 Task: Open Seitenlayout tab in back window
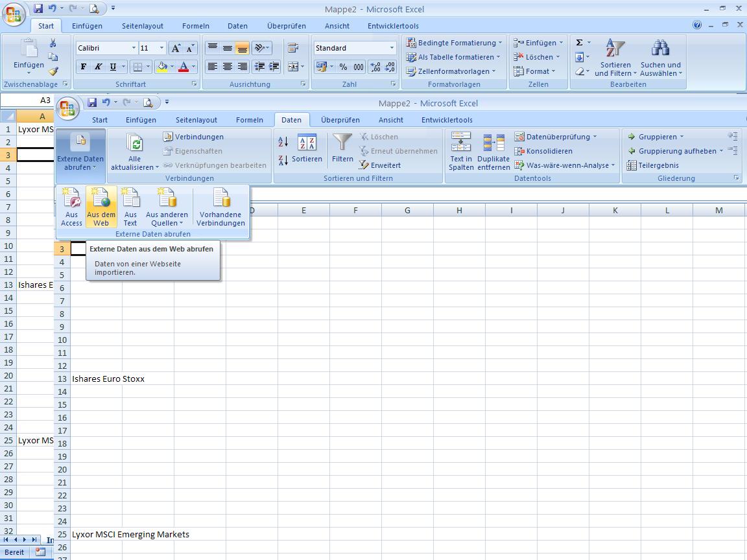143,26
